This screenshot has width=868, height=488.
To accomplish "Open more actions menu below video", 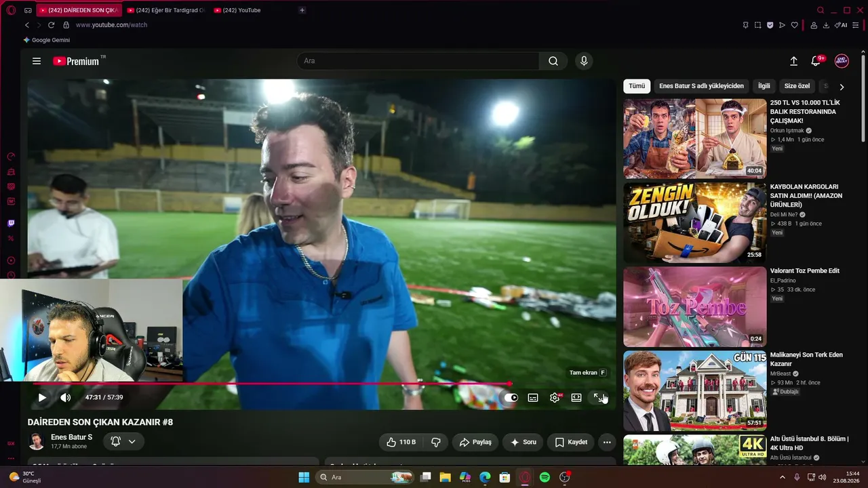I will (607, 442).
